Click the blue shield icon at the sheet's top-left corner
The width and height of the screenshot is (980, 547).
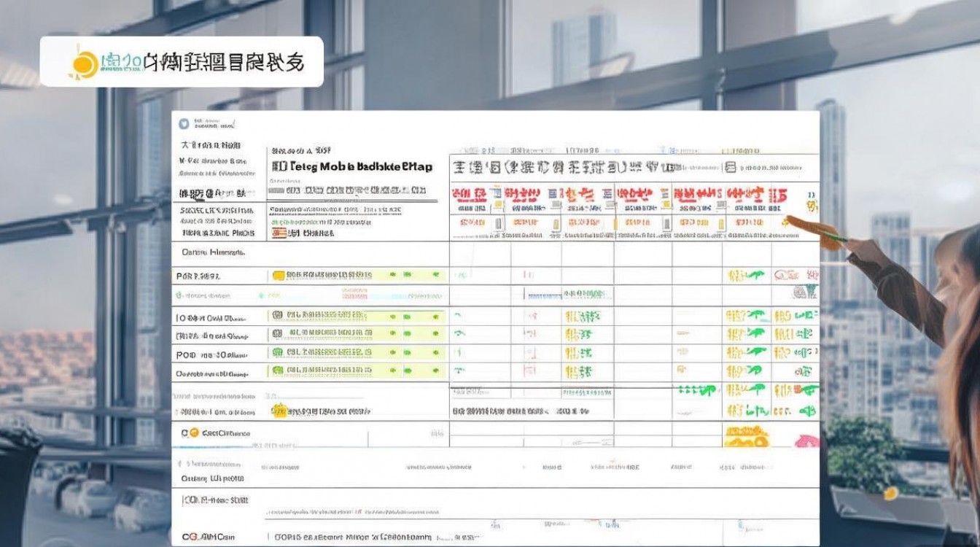point(184,123)
